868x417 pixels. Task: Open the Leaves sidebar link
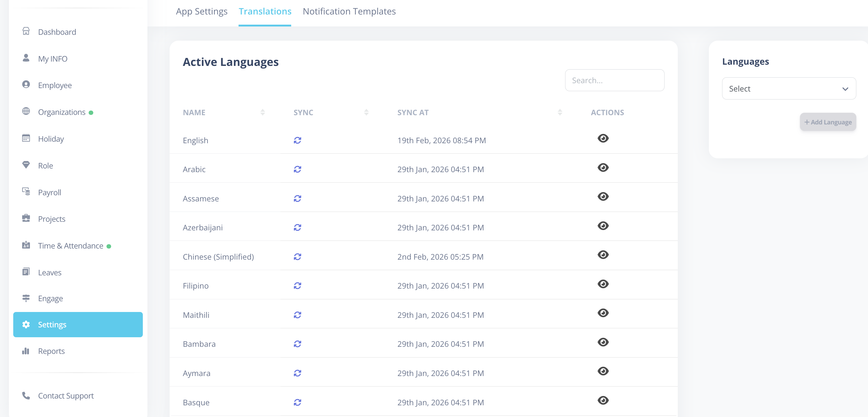tap(50, 272)
